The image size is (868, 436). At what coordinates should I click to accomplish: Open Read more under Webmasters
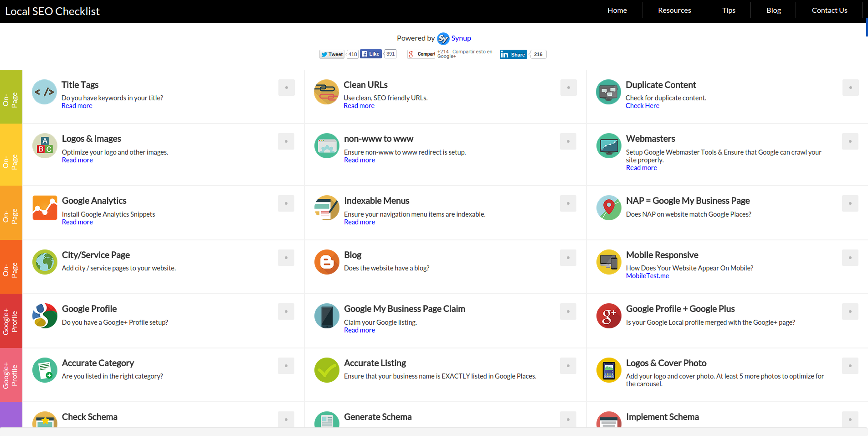click(642, 168)
